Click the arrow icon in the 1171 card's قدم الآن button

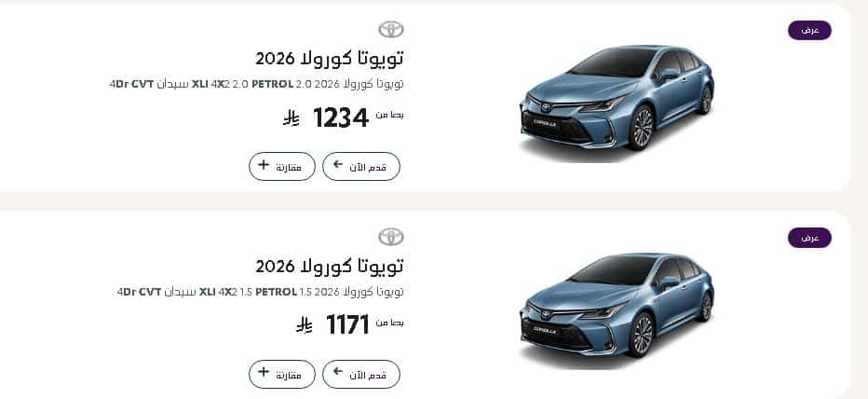pos(337,374)
